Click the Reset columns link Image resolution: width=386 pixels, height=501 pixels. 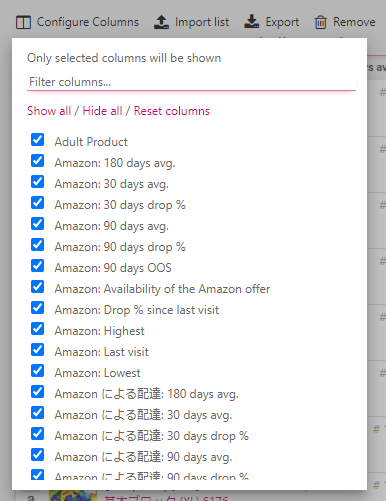click(x=172, y=111)
